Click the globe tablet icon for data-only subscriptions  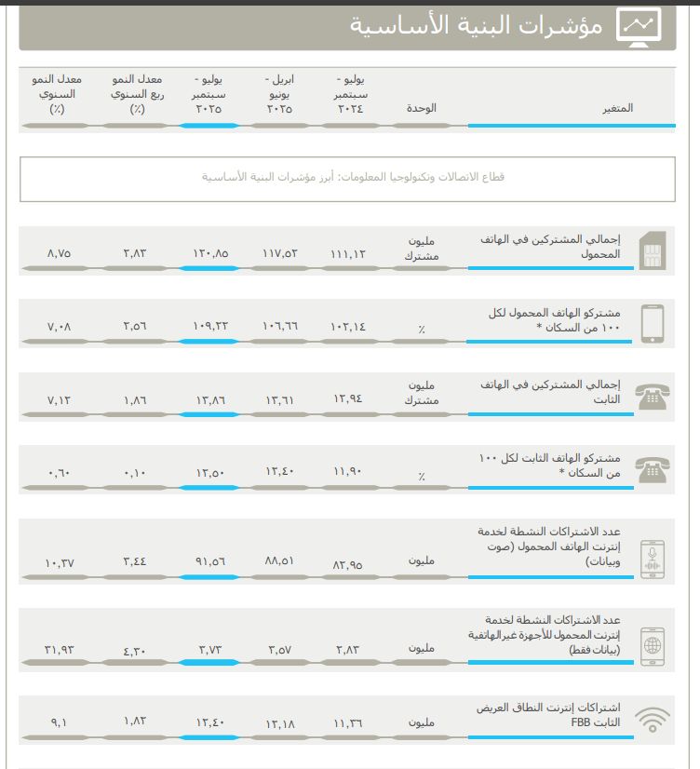[x=652, y=643]
